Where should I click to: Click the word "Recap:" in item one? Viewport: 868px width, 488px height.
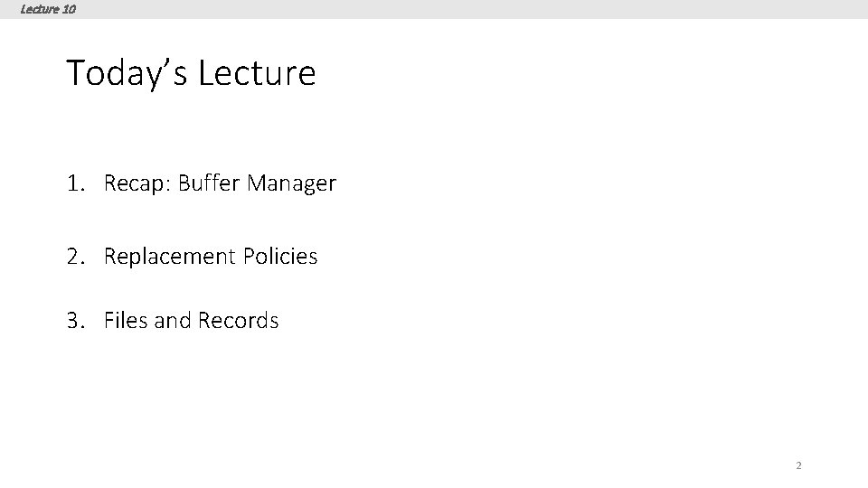(137, 184)
